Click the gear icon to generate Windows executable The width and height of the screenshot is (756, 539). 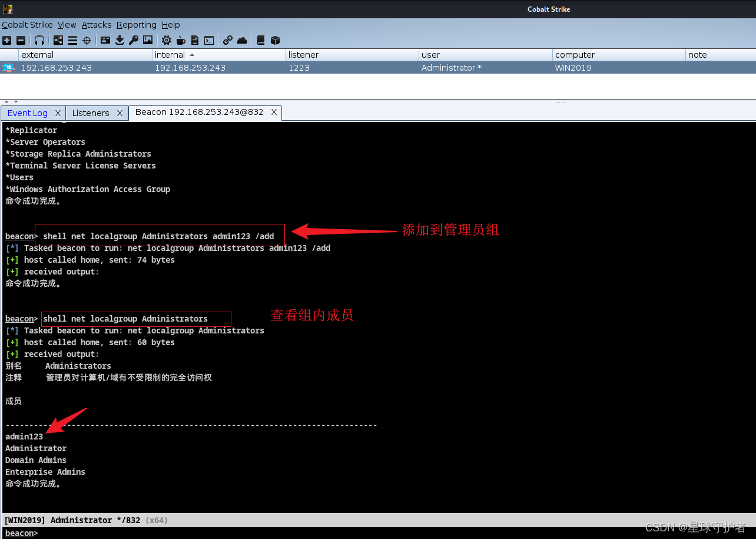[x=167, y=40]
